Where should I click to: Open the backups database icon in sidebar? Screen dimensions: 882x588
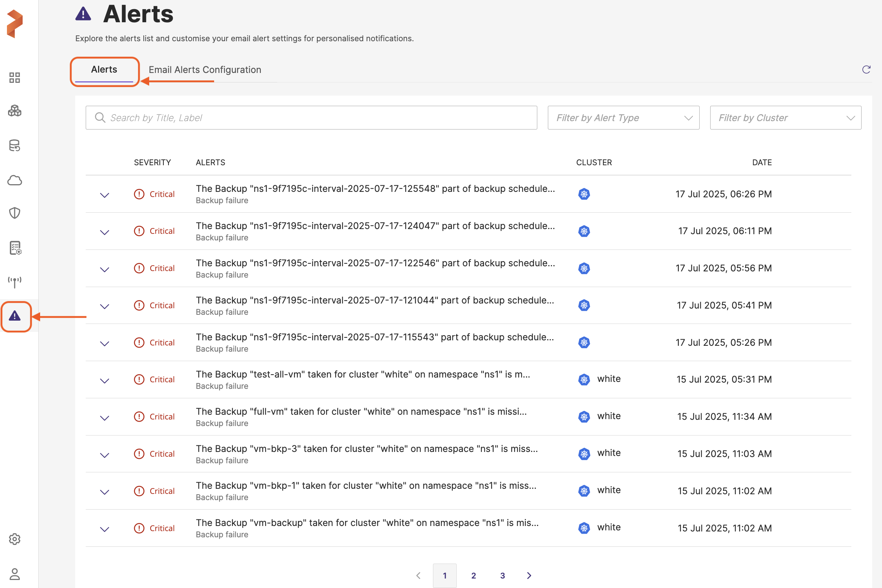(x=15, y=146)
